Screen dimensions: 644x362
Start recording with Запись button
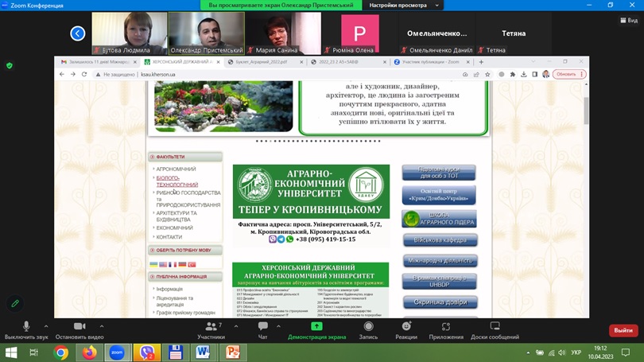(x=368, y=330)
